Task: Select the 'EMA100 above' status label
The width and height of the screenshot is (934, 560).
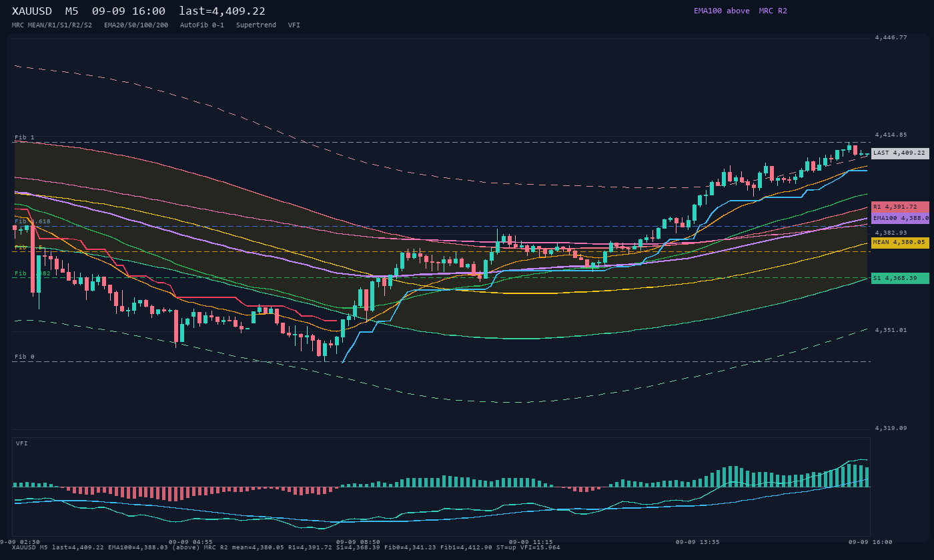Action: coord(722,11)
